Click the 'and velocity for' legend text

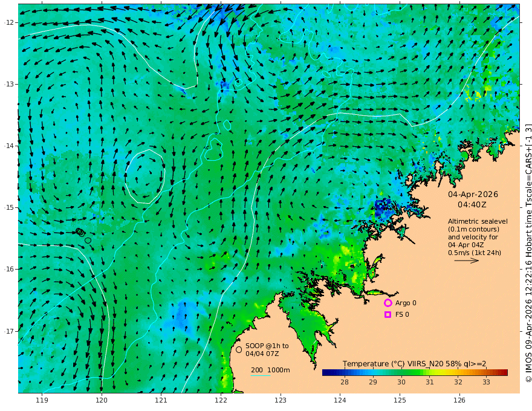[473, 237]
